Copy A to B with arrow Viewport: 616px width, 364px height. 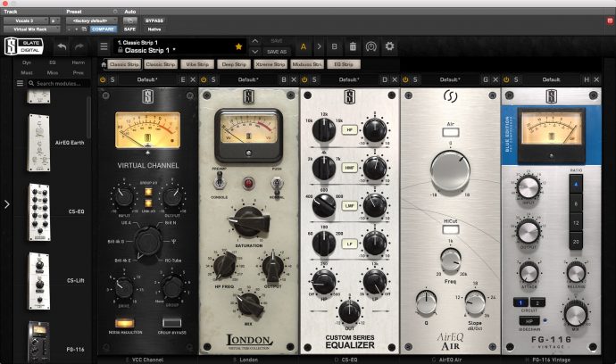319,46
